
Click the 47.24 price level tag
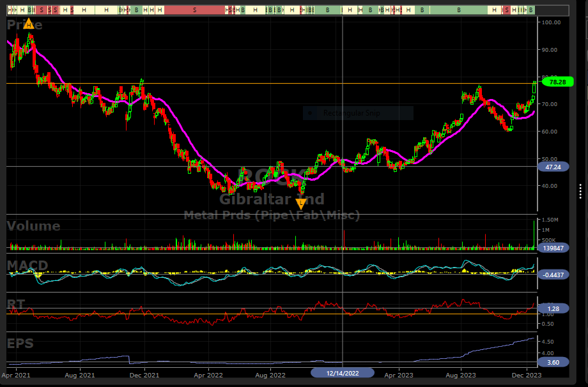pyautogui.click(x=553, y=166)
